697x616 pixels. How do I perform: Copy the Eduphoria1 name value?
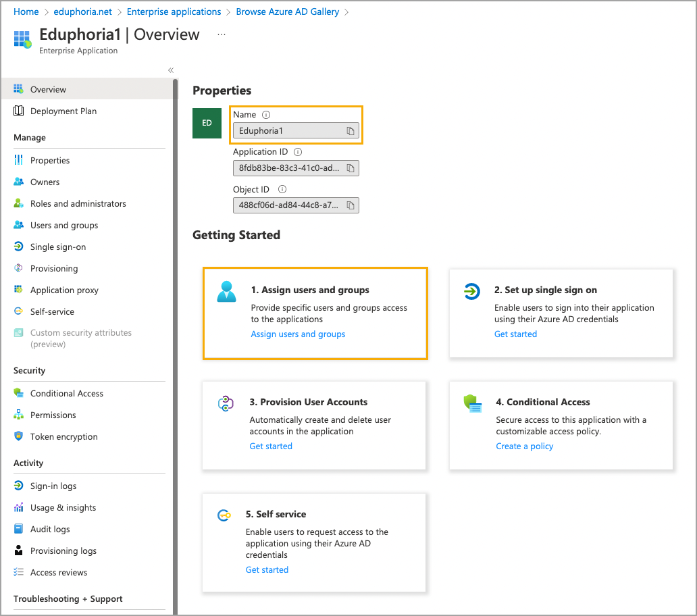click(x=351, y=130)
